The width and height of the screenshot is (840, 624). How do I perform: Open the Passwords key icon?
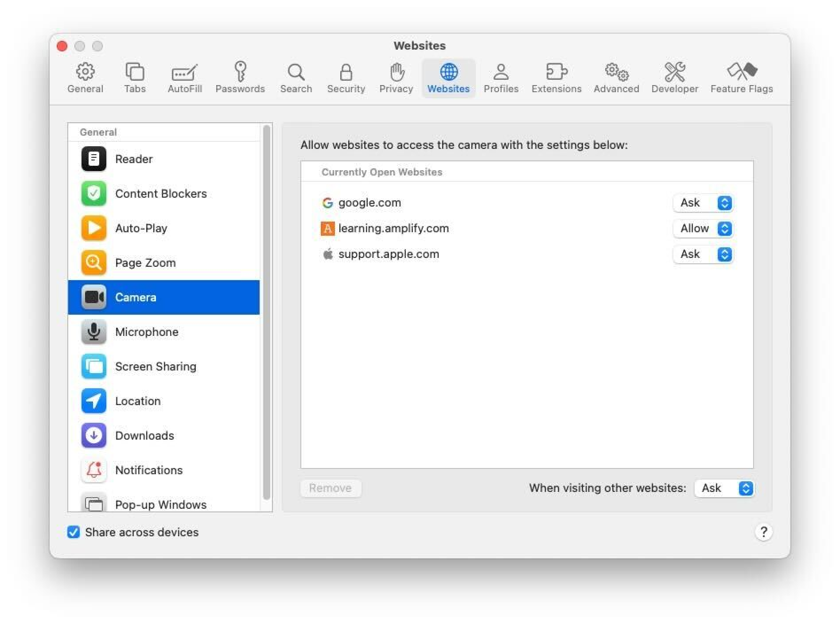[240, 72]
